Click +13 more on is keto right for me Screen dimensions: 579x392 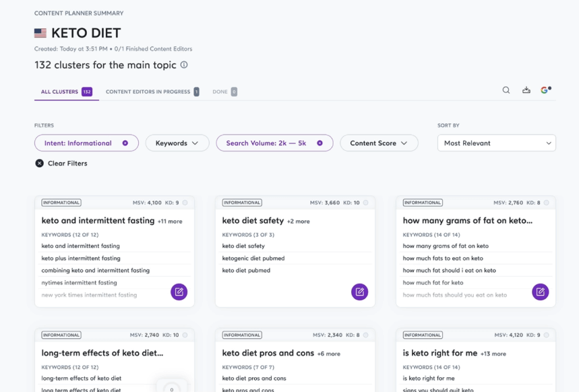click(x=493, y=354)
